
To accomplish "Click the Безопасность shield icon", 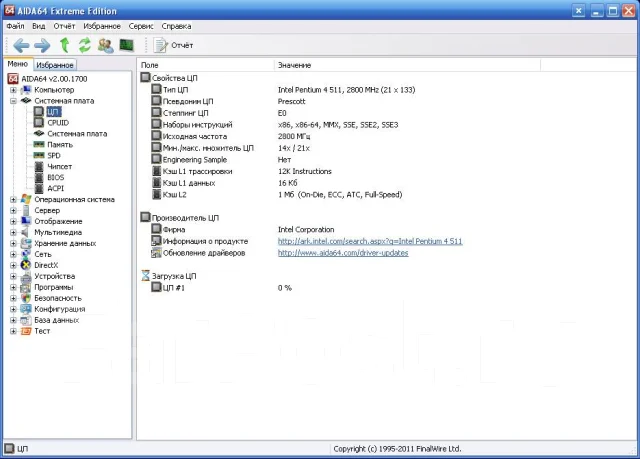I will pyautogui.click(x=26, y=298).
